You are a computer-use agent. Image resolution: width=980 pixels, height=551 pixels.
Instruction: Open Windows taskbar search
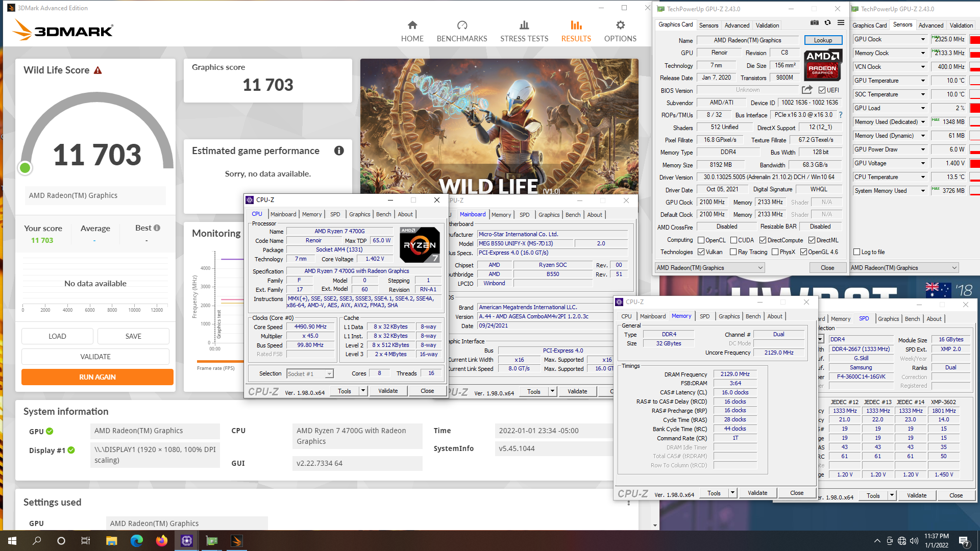point(37,541)
